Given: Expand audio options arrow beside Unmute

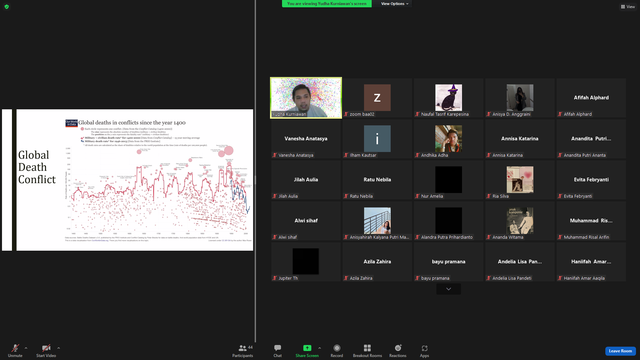Looking at the screenshot, I should 26,348.
